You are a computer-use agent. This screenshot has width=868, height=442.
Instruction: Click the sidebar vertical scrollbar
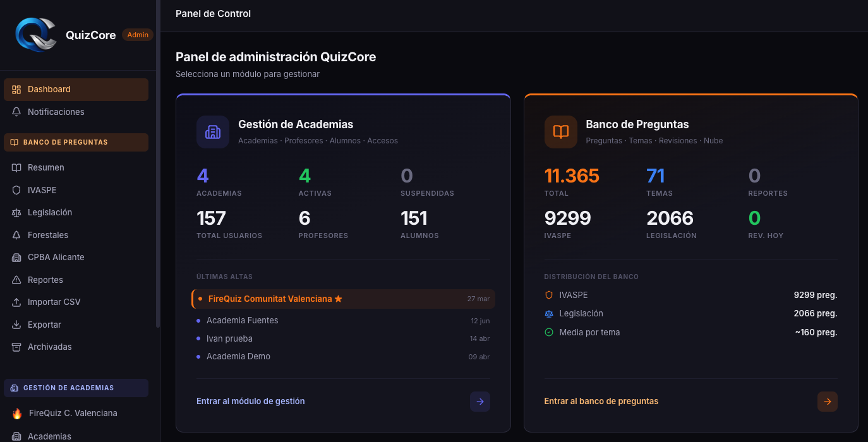click(x=158, y=164)
